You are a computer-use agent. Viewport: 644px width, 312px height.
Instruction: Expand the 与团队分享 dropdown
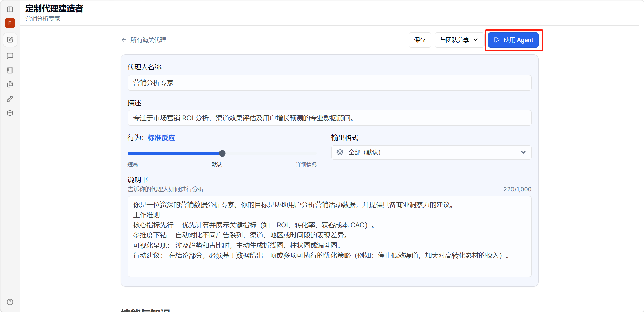(459, 40)
